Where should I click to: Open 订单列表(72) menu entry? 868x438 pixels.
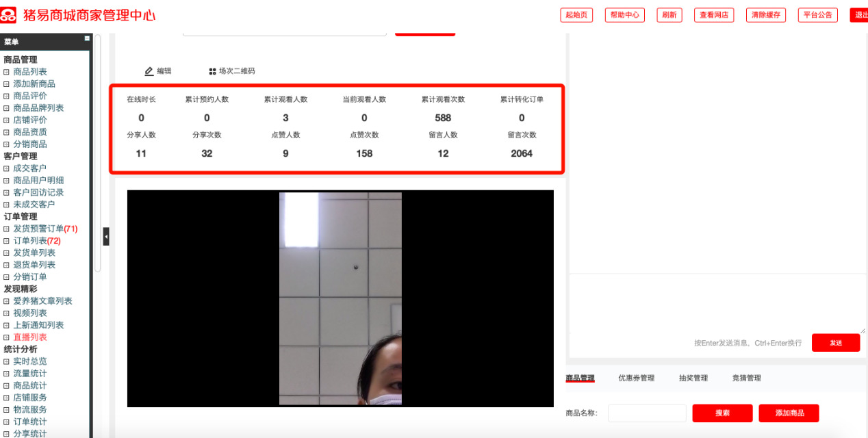37,241
